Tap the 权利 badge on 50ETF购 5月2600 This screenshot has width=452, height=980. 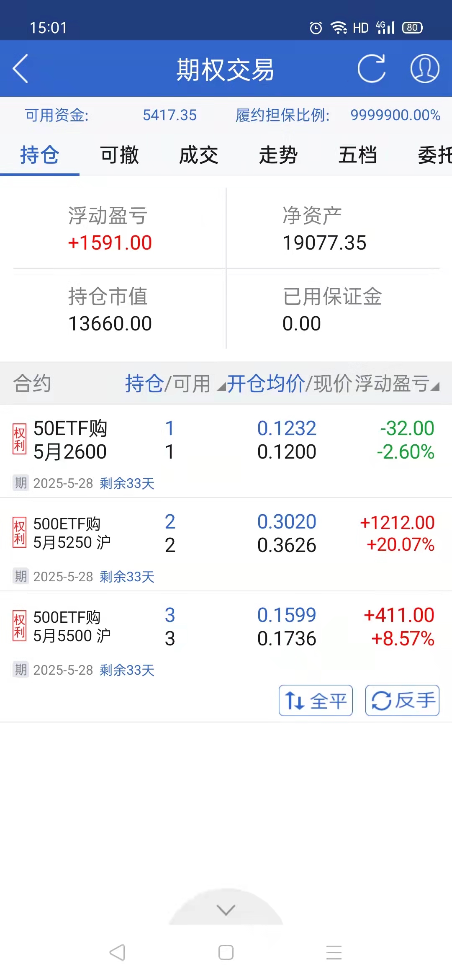tap(19, 439)
